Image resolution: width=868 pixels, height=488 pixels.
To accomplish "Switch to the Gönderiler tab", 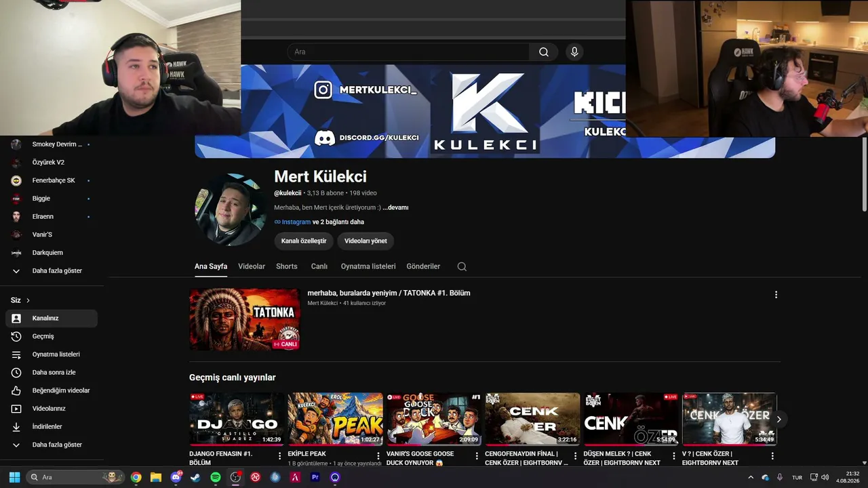I will pyautogui.click(x=423, y=266).
